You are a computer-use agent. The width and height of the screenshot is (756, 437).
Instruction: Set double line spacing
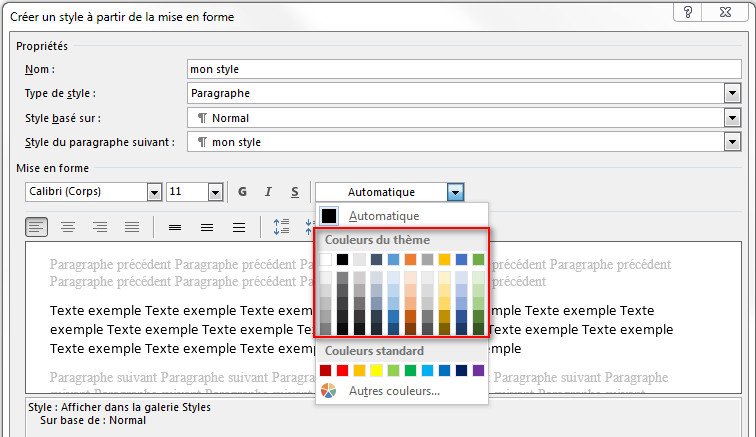239,228
